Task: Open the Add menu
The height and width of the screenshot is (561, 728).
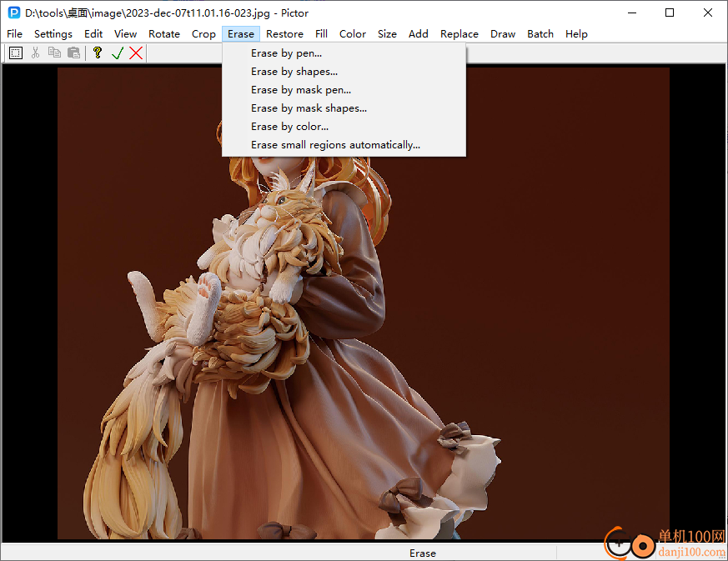Action: (419, 34)
